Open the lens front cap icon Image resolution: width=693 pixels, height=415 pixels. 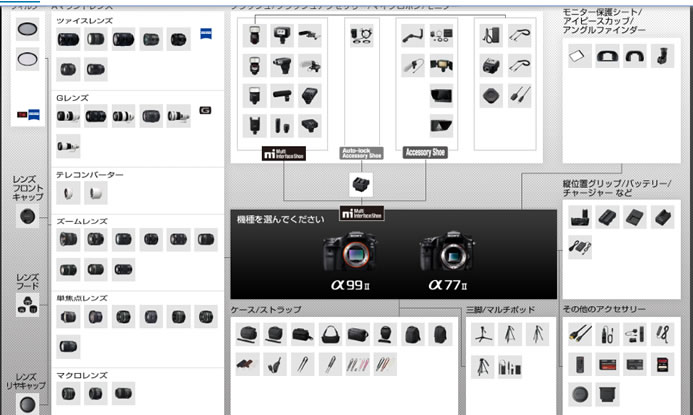(x=27, y=216)
